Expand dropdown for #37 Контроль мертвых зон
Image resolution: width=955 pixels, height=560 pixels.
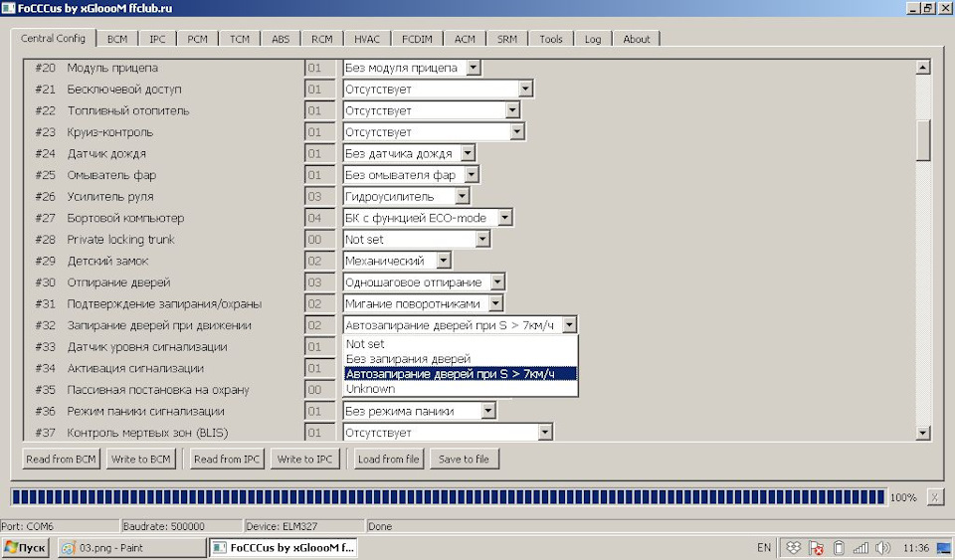(544, 432)
